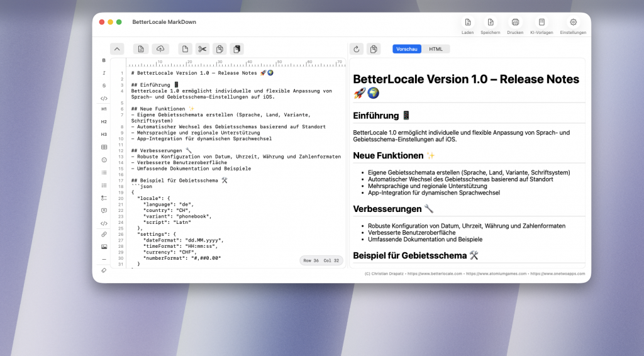Click preview bullet 'App-Integration für dynamischen Sprachwechsel'
The height and width of the screenshot is (356, 644).
pyautogui.click(x=434, y=192)
